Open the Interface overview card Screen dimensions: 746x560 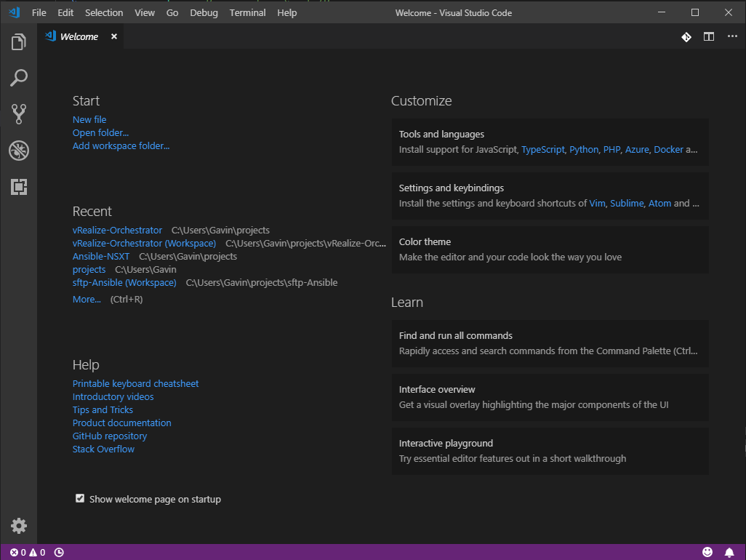click(550, 397)
